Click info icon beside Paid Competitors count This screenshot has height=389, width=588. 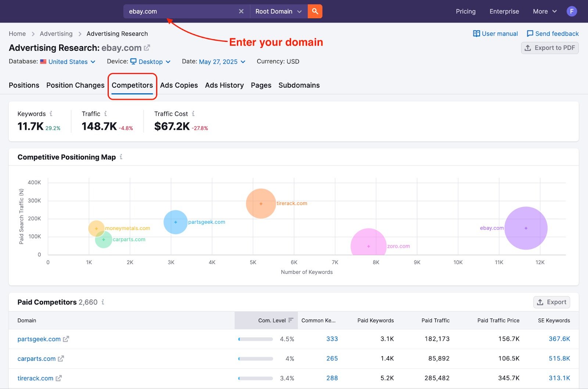pyautogui.click(x=103, y=302)
